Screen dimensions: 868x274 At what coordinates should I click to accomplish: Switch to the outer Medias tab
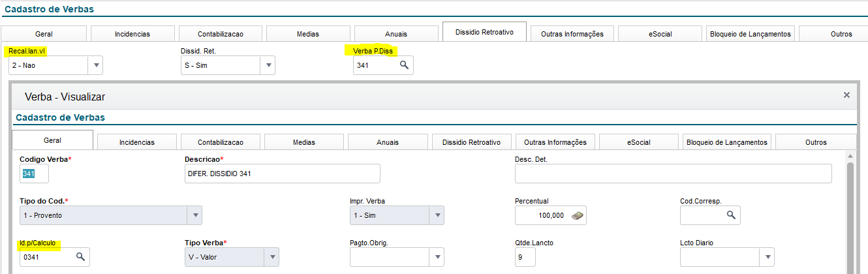308,34
